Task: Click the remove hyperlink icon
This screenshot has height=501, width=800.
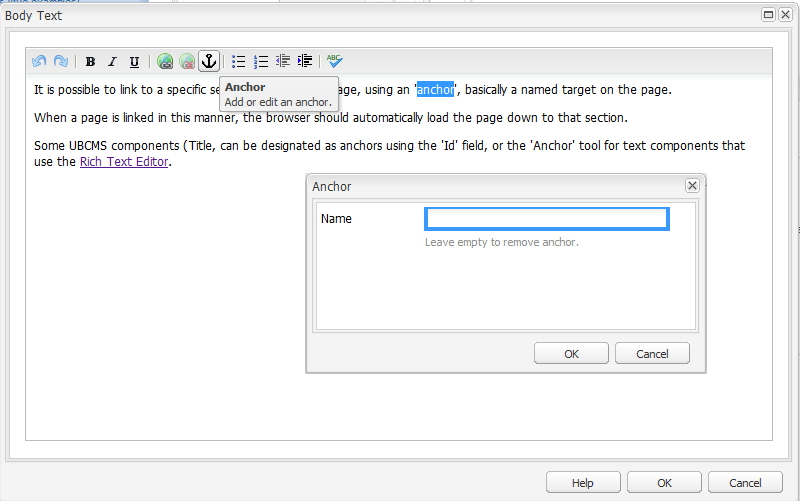Action: tap(187, 62)
